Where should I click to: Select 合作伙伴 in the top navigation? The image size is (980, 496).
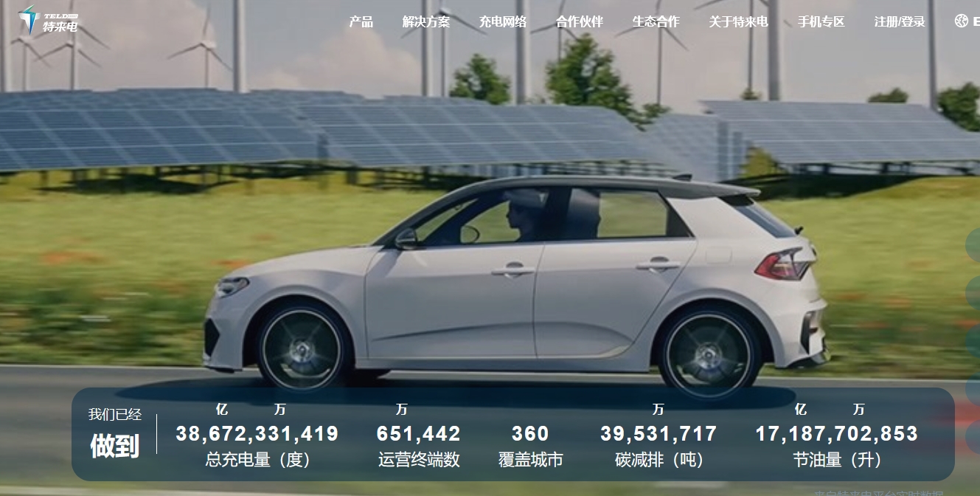(x=580, y=22)
